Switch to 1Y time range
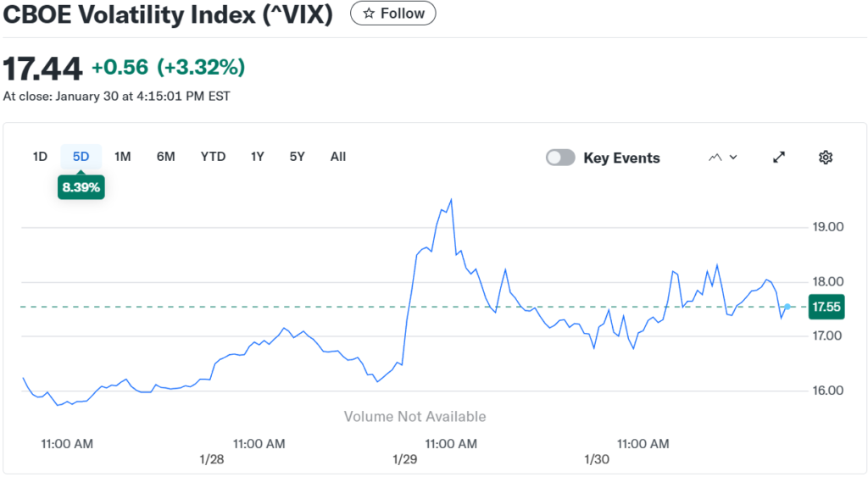This screenshot has height=477, width=868. tap(258, 157)
